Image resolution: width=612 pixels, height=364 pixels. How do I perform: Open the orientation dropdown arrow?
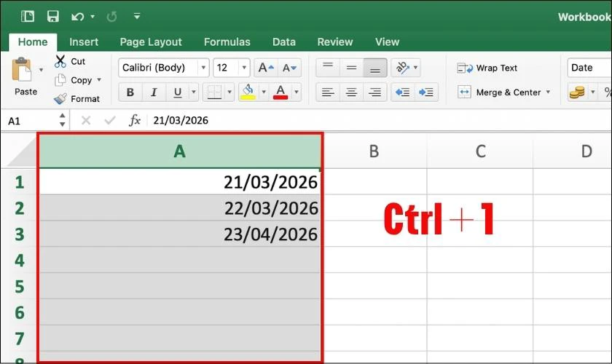(x=416, y=68)
